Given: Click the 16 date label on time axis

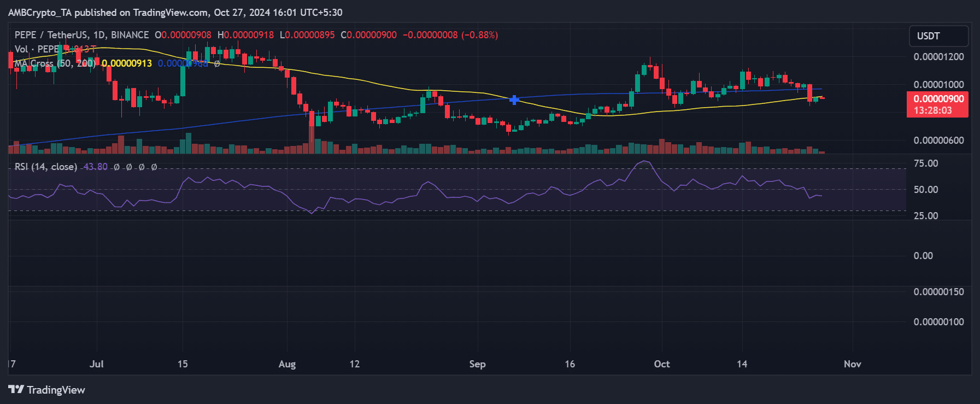Looking at the screenshot, I should [x=570, y=364].
